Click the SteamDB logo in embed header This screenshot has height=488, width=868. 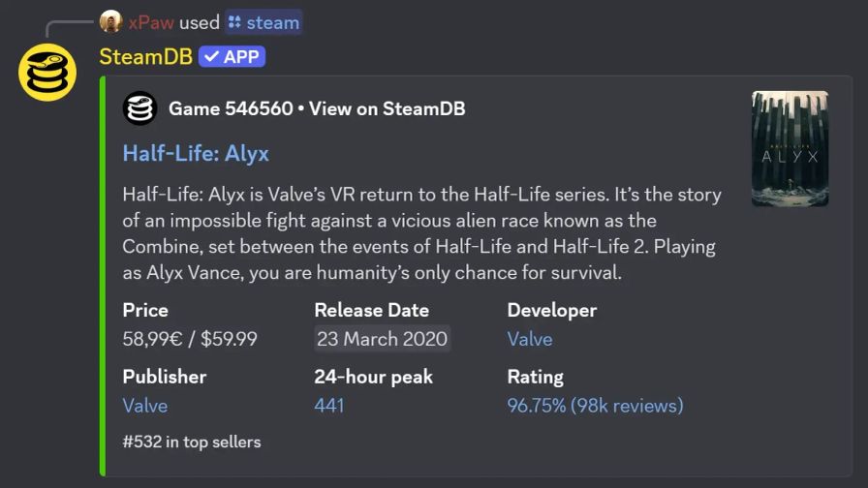[139, 108]
